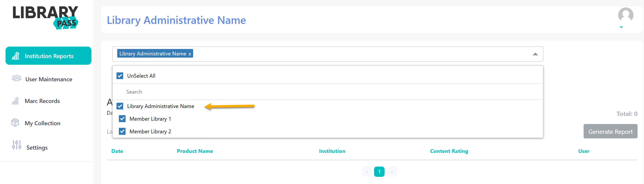The image size is (644, 184).
Task: Toggle the UnSelect All checkbox
Action: pos(120,76)
